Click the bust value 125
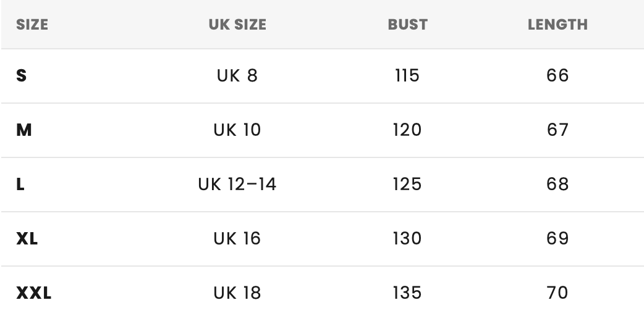 click(x=407, y=185)
